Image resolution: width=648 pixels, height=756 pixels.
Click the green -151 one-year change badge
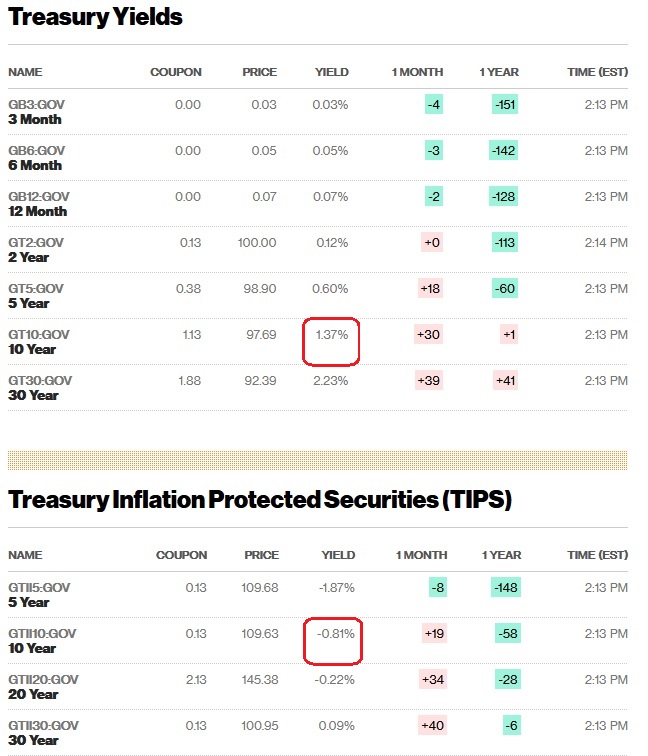pos(503,105)
